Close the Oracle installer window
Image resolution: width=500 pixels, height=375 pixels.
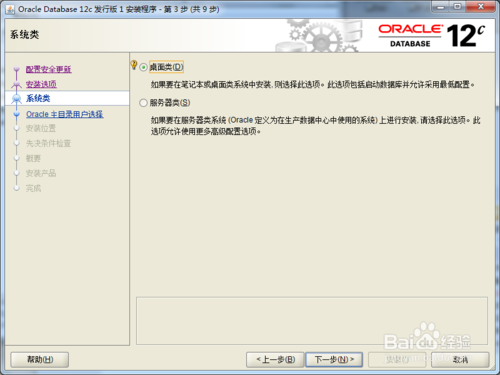480,7
